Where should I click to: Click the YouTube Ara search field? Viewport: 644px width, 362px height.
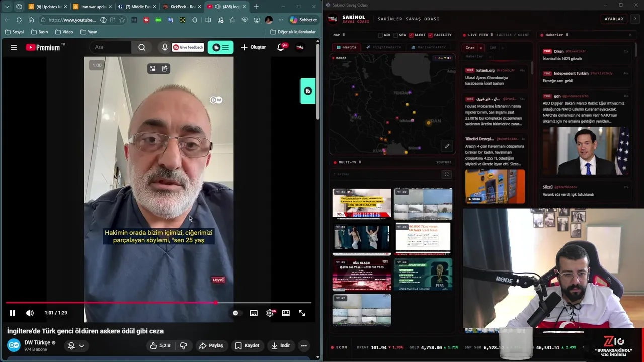[x=111, y=47]
